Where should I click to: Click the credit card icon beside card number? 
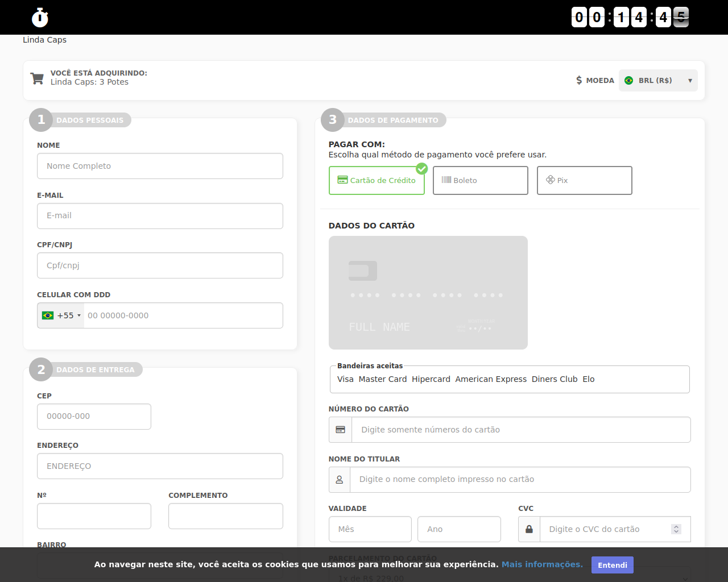(340, 430)
